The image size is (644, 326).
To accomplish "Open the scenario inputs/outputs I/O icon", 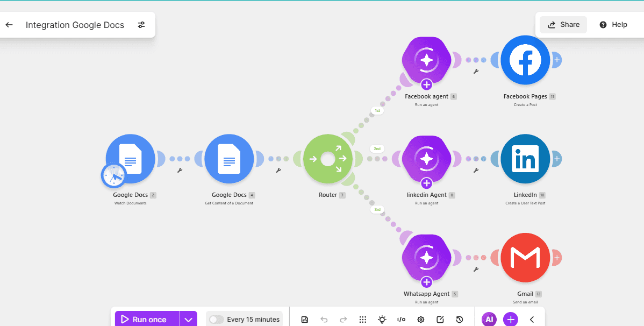I will click(x=401, y=320).
